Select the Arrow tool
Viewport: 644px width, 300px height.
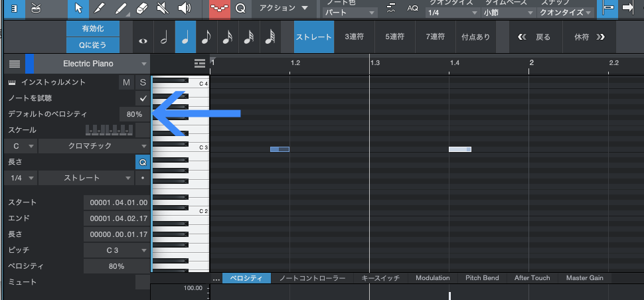tap(78, 9)
